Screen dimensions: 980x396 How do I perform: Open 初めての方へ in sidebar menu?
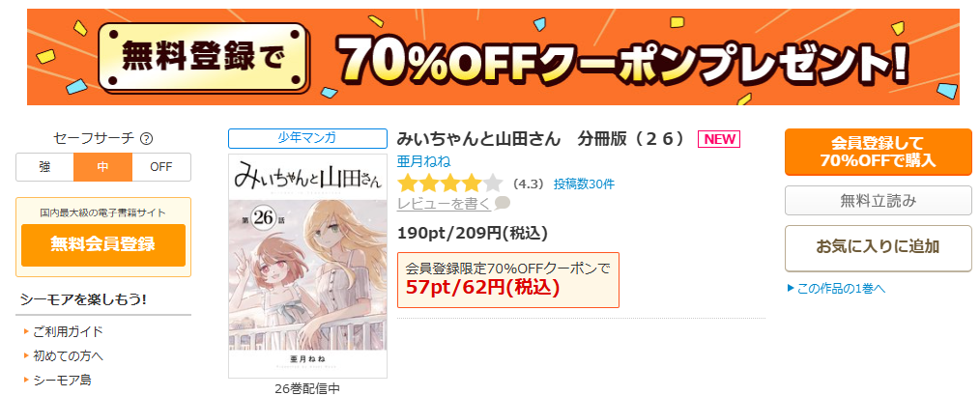point(68,355)
